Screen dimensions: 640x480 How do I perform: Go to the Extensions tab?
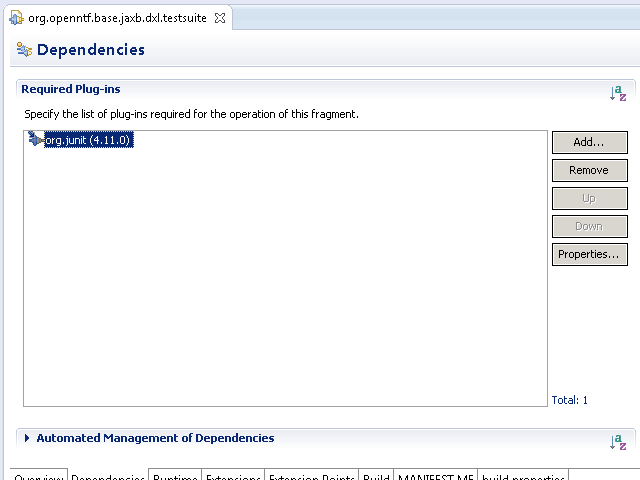[232, 477]
